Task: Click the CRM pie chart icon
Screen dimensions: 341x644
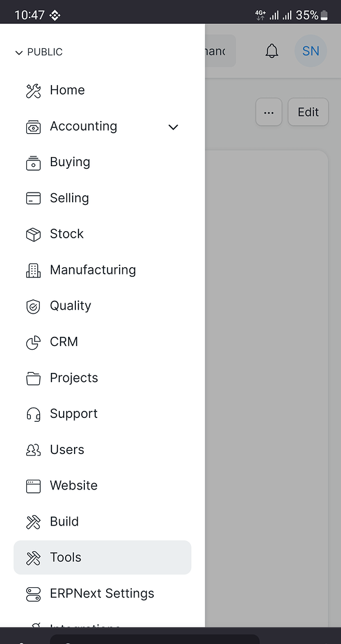Action: [33, 342]
